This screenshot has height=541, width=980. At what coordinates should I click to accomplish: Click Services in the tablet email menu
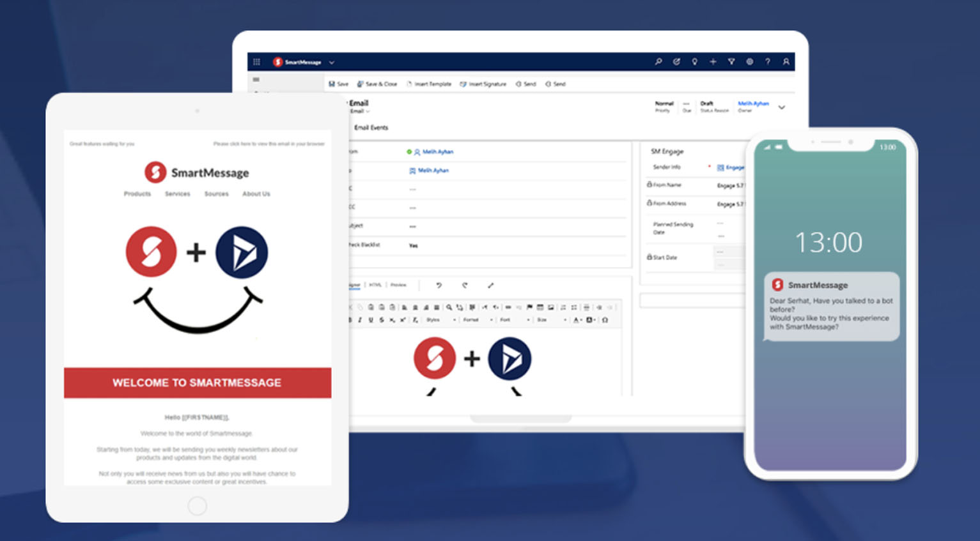click(178, 194)
